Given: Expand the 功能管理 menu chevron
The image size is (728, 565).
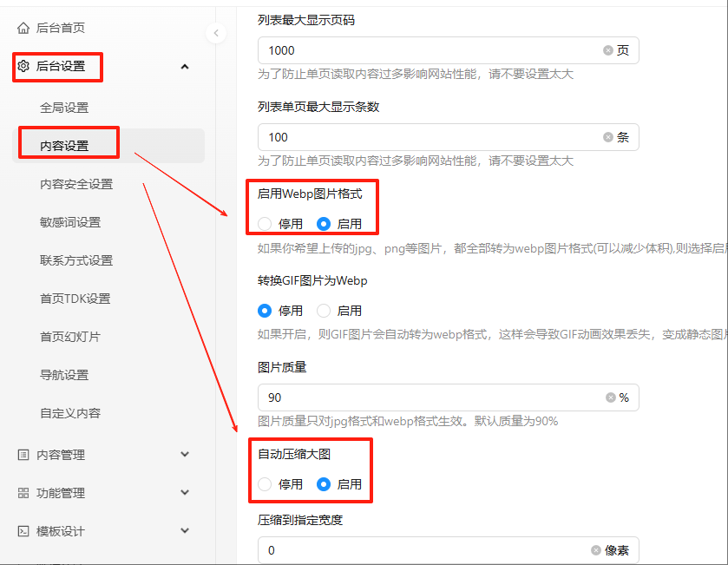Looking at the screenshot, I should (x=185, y=492).
